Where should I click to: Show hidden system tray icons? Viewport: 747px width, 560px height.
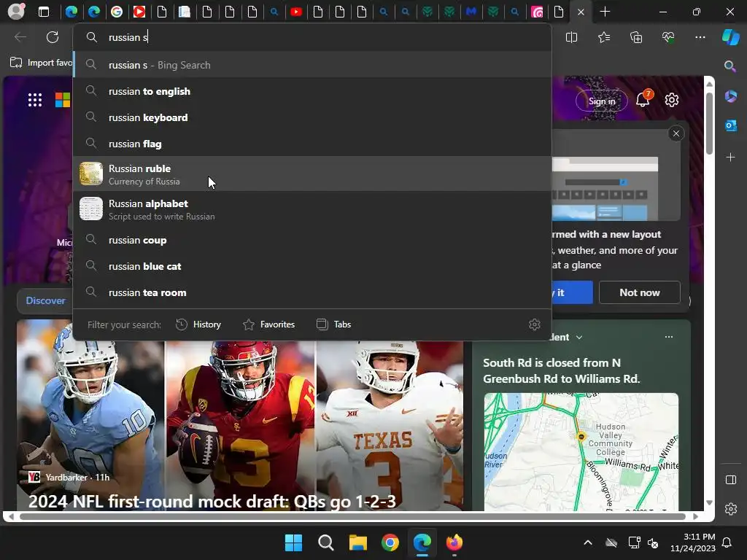tap(587, 542)
